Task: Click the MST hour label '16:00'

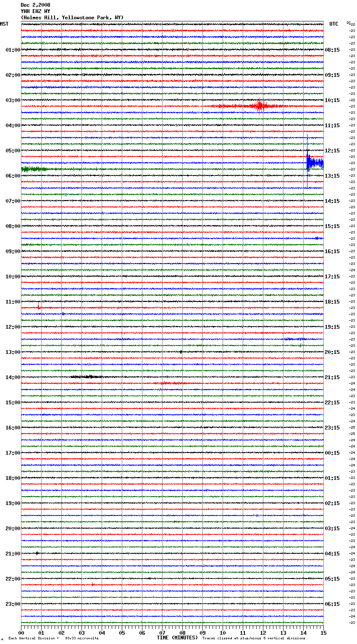Action: pyautogui.click(x=13, y=428)
